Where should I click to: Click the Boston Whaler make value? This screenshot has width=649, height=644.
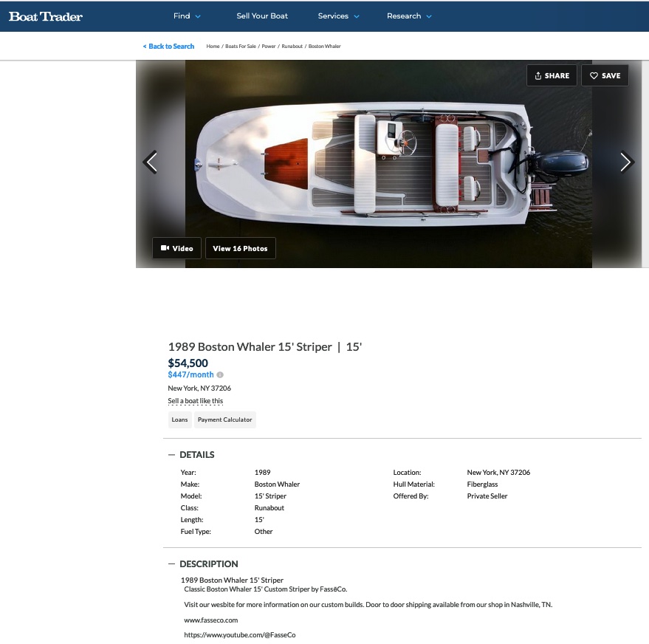(277, 484)
